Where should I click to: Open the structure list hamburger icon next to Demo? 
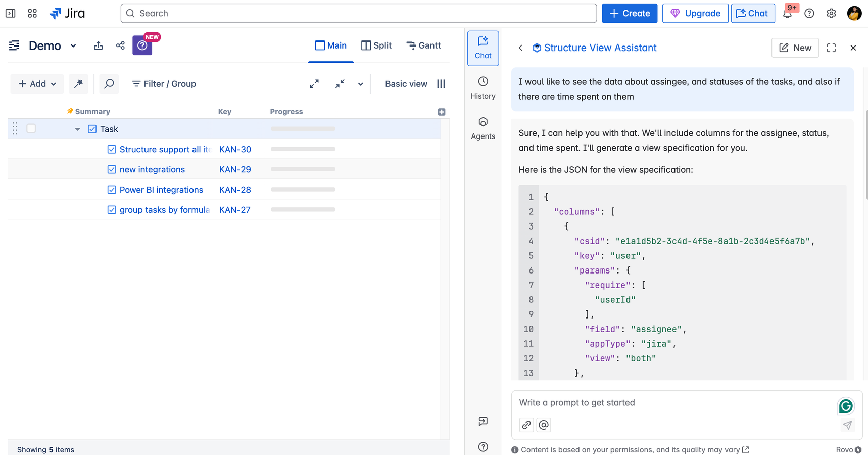[x=14, y=45]
